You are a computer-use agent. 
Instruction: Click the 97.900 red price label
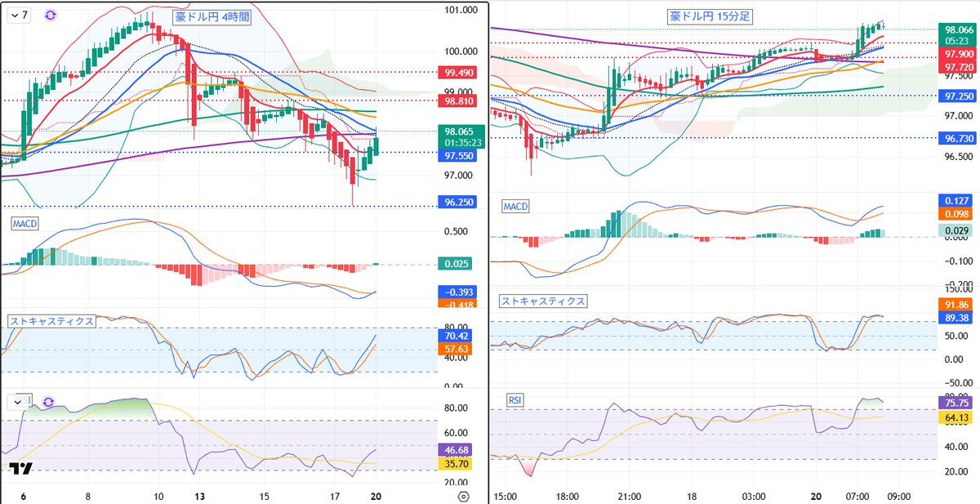(x=956, y=53)
